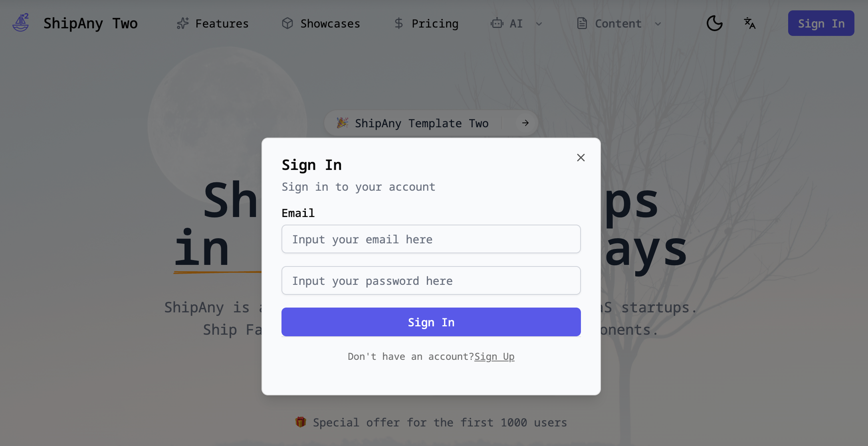Click the Features sparkles icon
Screen dimensions: 868x446
click(183, 24)
